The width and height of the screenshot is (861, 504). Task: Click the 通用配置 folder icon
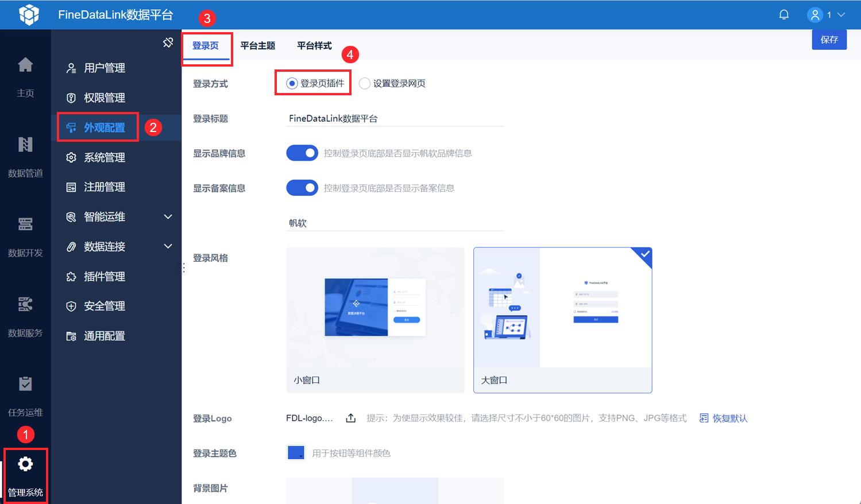pos(71,336)
